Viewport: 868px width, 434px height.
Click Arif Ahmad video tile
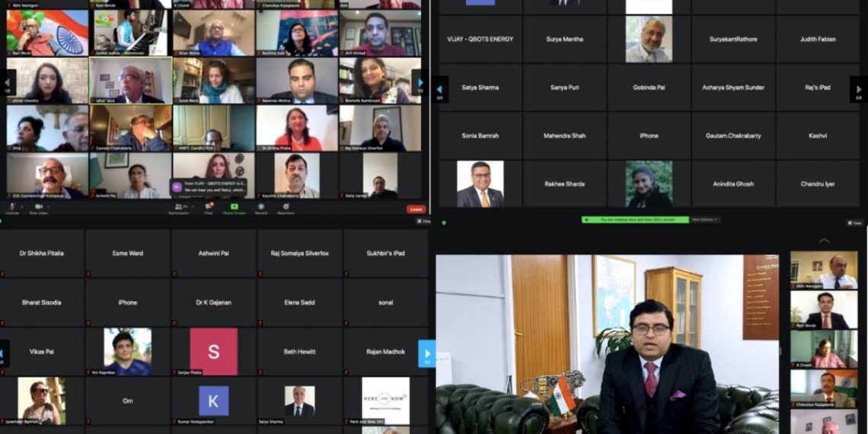(x=380, y=34)
